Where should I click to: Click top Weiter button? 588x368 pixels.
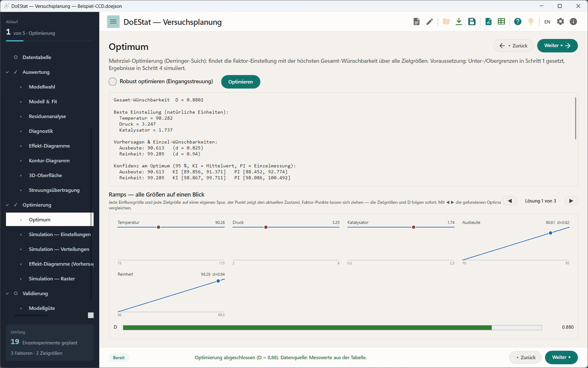557,46
